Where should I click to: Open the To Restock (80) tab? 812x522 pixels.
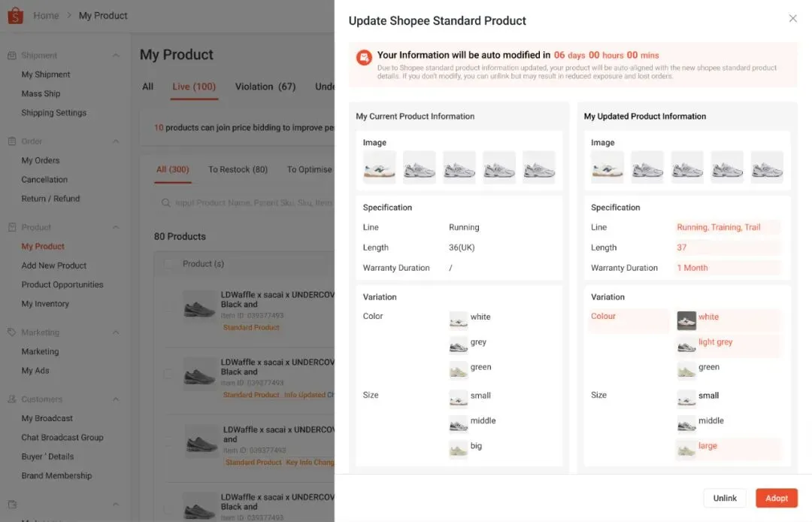(238, 169)
